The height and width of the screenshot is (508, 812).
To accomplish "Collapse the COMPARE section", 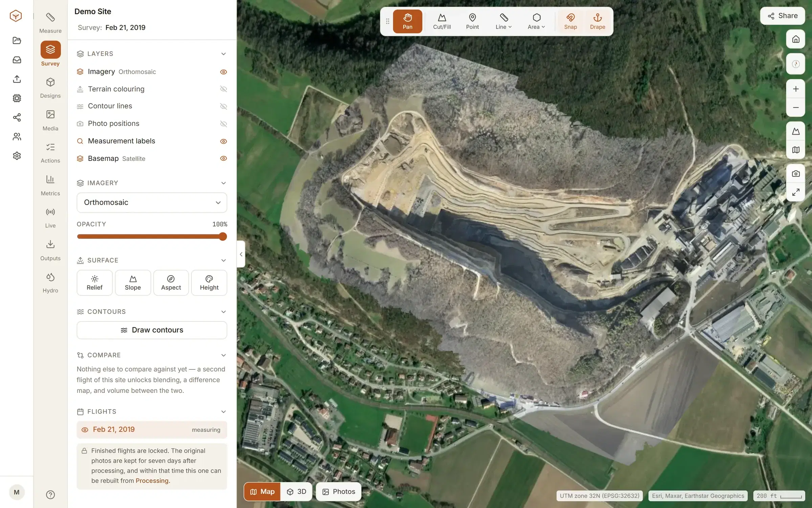I will pos(223,355).
